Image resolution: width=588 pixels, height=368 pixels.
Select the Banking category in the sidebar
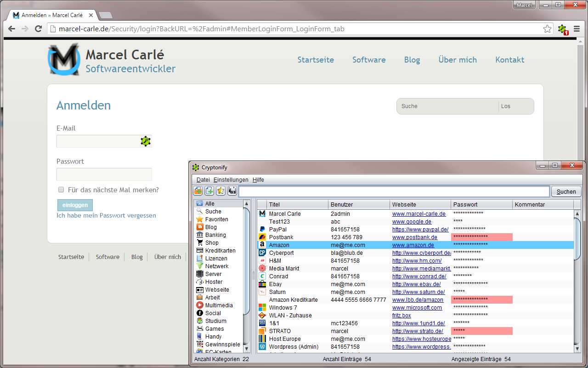[211, 235]
